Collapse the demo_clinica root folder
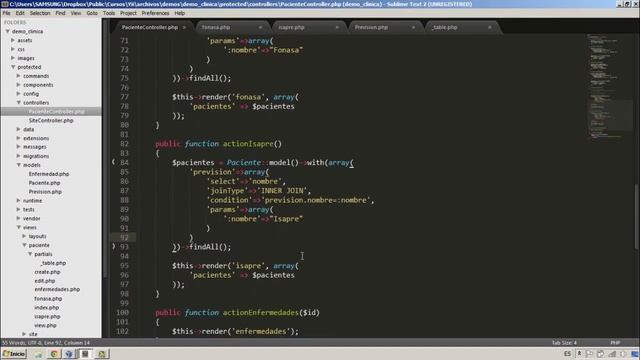Viewport: 640px width, 360px height. click(x=7, y=31)
